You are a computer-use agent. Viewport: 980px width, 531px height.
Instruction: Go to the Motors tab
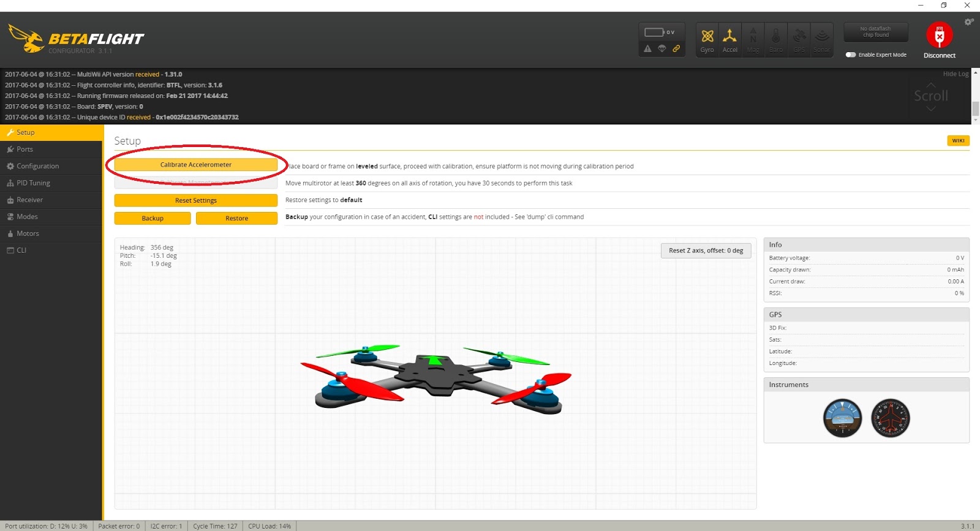click(x=28, y=233)
